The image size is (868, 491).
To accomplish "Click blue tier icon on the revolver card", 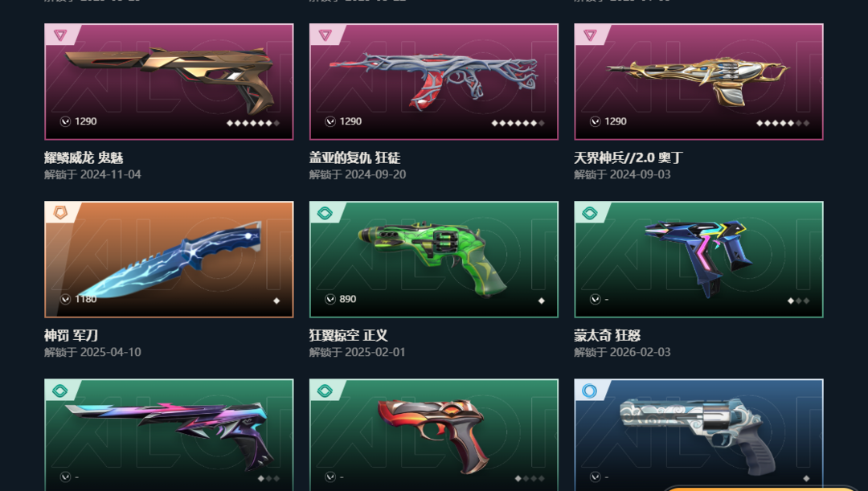I will coord(590,391).
